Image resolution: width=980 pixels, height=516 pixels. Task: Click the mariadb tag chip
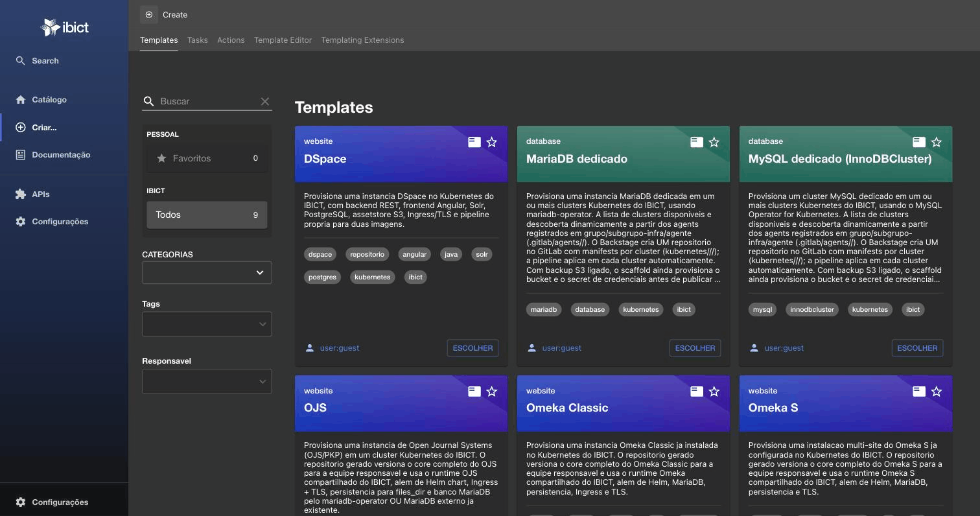[544, 309]
